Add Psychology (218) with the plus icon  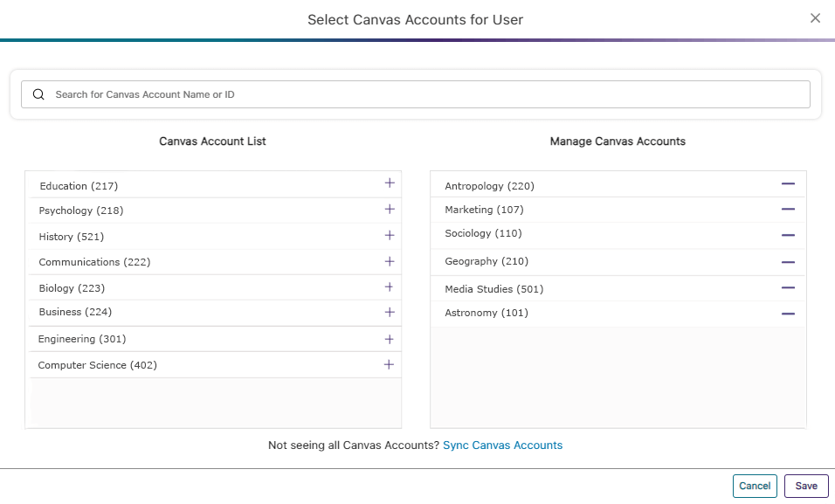click(x=390, y=210)
